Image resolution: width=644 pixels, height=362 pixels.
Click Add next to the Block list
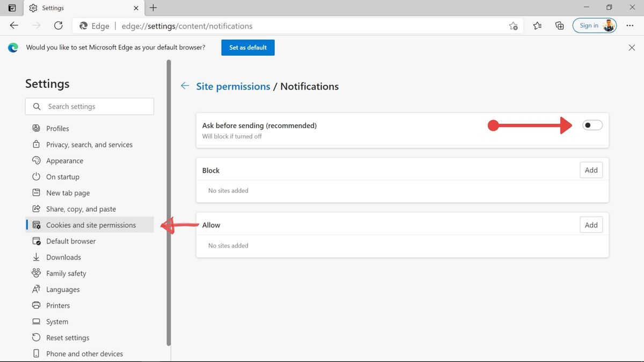pyautogui.click(x=591, y=169)
